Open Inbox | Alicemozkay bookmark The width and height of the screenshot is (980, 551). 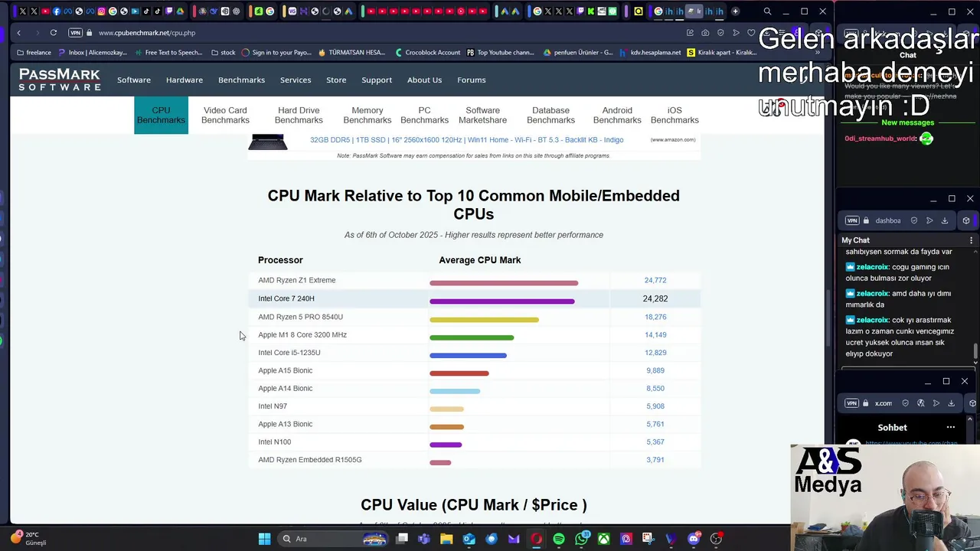(93, 53)
